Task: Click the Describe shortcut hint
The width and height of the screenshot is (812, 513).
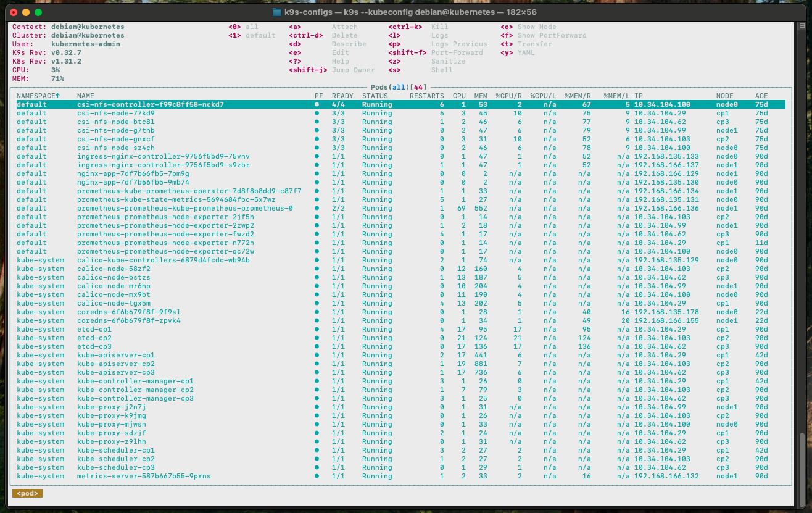Action: (x=349, y=44)
